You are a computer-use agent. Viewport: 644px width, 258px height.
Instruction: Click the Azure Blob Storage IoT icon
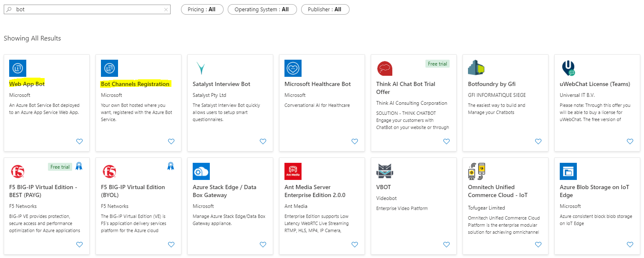(568, 171)
